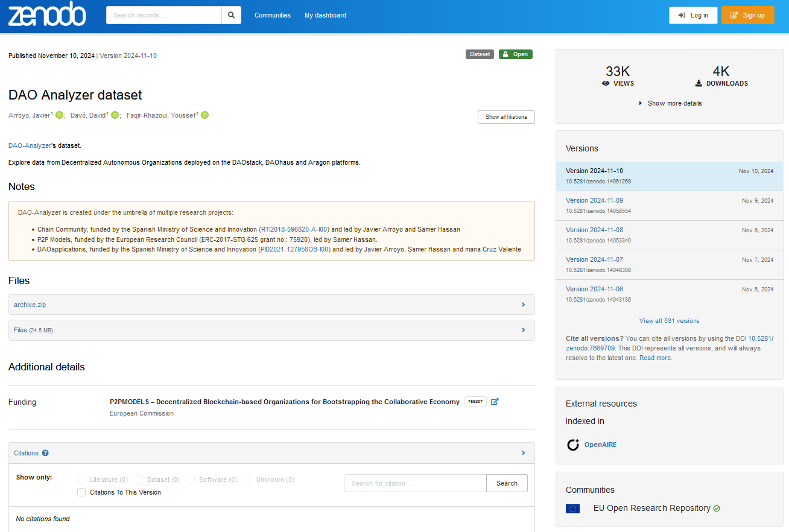789x532 pixels.
Task: Click the EU flag community icon
Action: coord(572,508)
